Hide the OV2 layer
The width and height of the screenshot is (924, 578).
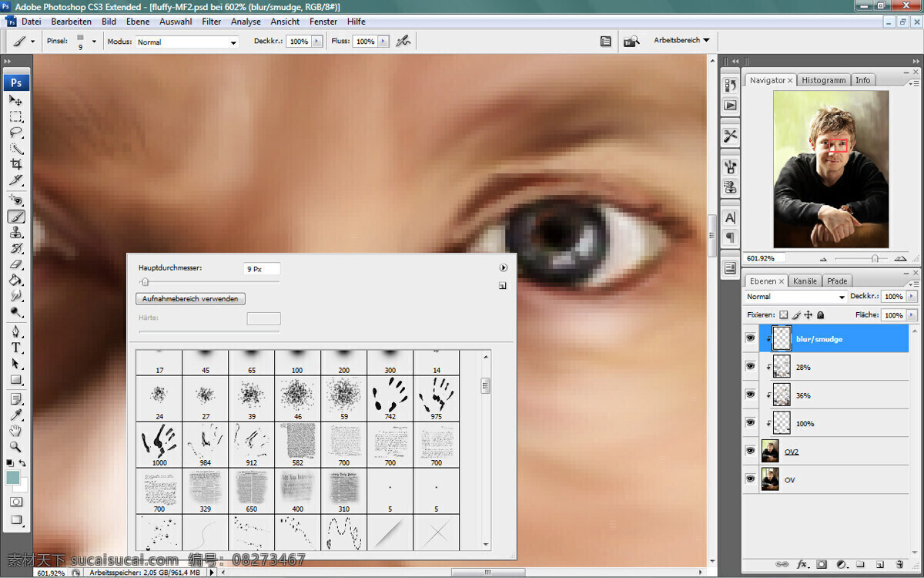pyautogui.click(x=750, y=451)
